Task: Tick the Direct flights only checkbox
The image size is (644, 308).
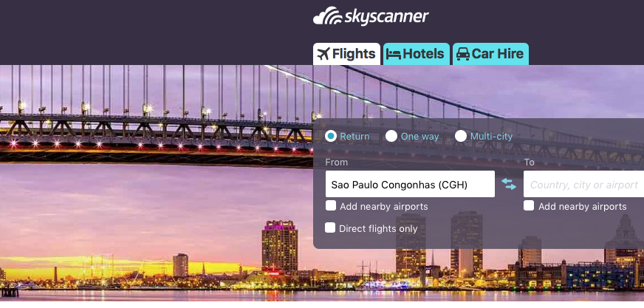Action: [x=330, y=227]
